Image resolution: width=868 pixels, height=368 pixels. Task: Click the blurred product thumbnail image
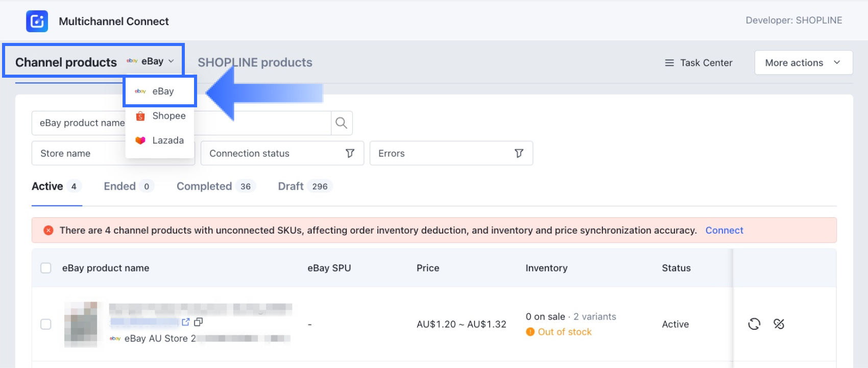(x=81, y=325)
